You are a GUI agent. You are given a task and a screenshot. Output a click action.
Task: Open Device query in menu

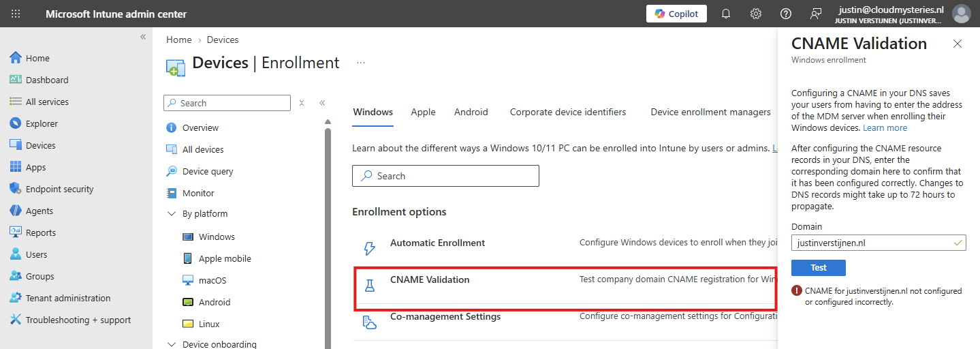(x=208, y=171)
